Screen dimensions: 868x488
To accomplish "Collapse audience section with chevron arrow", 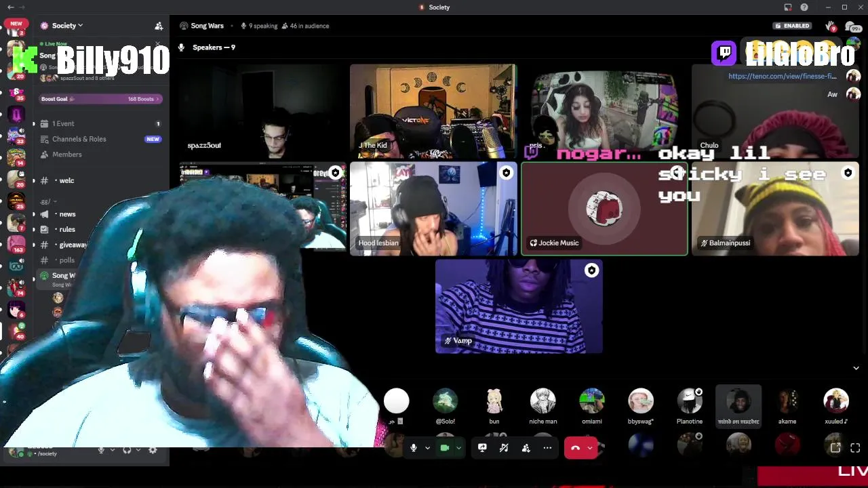I will pyautogui.click(x=856, y=368).
